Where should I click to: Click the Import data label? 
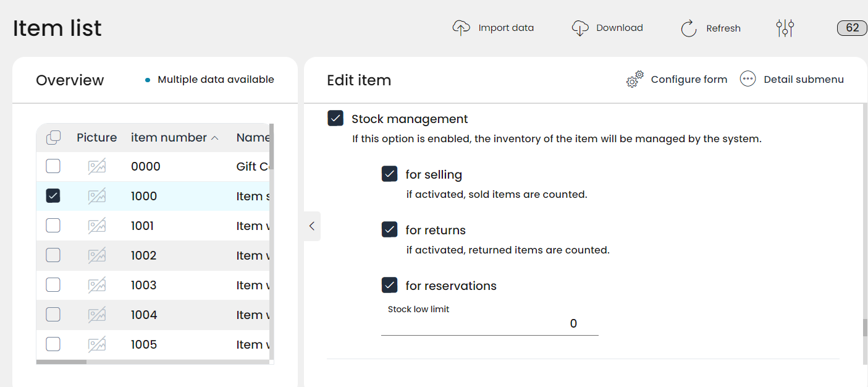tap(506, 28)
